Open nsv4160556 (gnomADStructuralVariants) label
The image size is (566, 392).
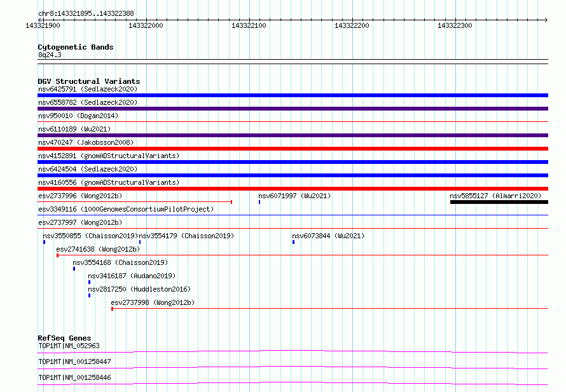(109, 182)
